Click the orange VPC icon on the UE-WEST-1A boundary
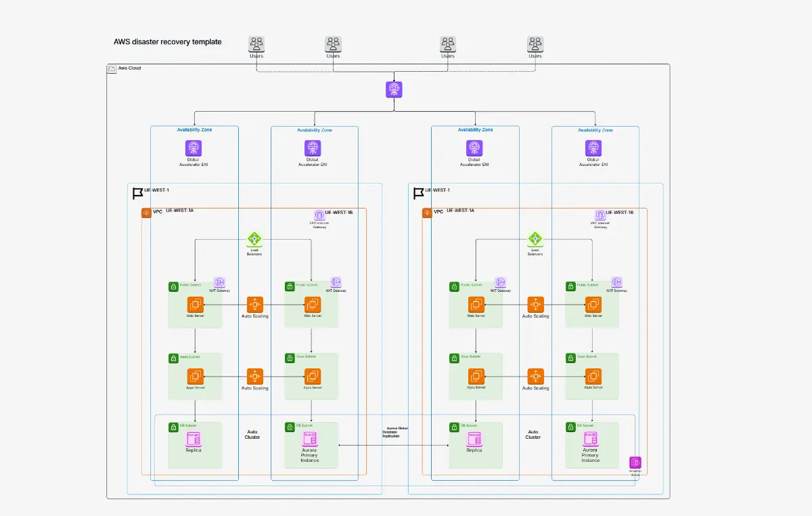The height and width of the screenshot is (516, 812). (146, 212)
